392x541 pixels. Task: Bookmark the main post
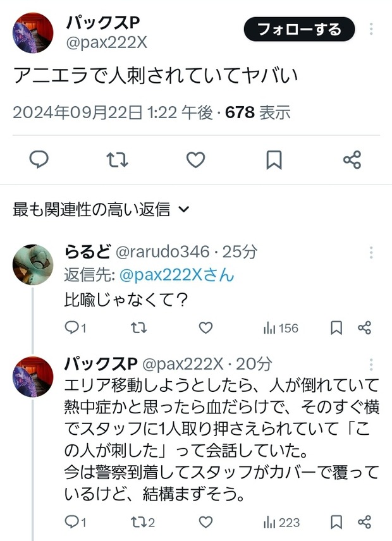point(274,160)
